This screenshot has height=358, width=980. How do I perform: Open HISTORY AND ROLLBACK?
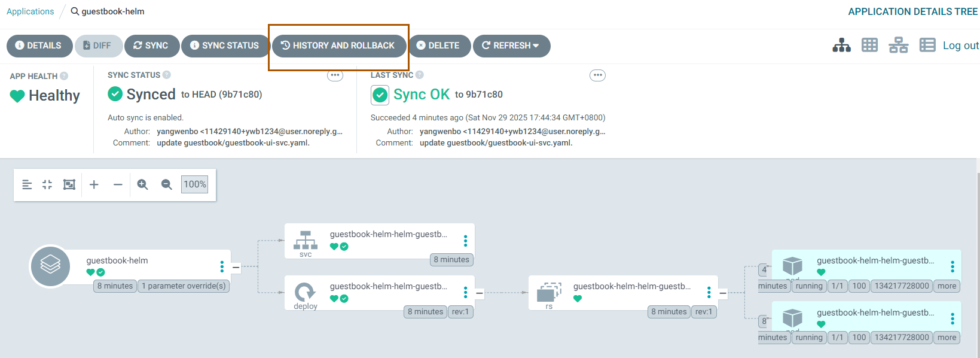point(338,45)
